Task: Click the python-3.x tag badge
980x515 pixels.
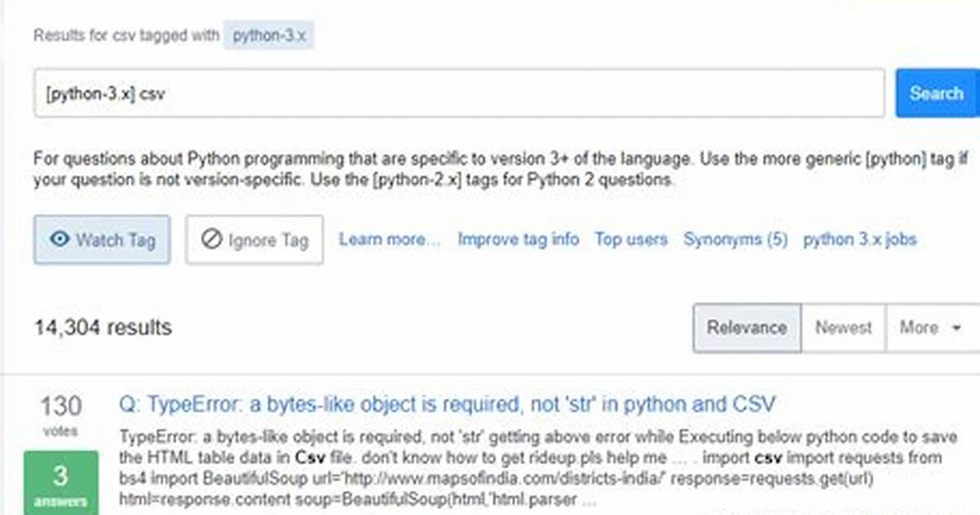Action: coord(269,35)
